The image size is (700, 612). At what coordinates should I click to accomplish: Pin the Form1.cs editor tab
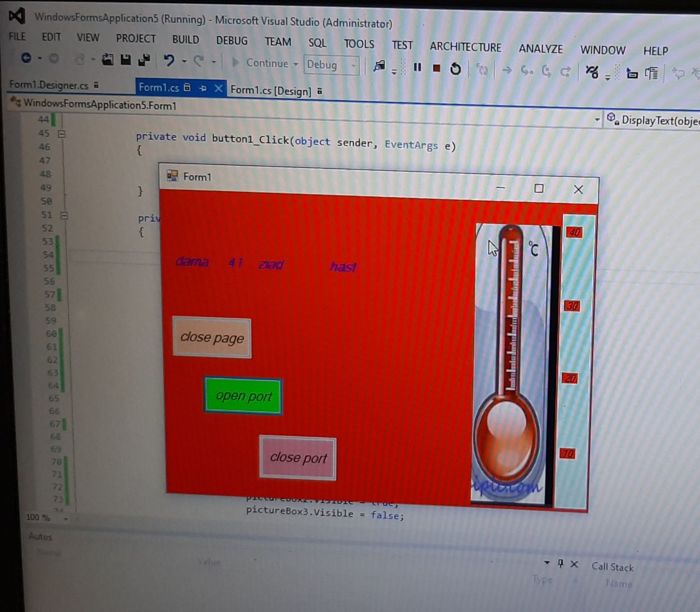click(203, 88)
